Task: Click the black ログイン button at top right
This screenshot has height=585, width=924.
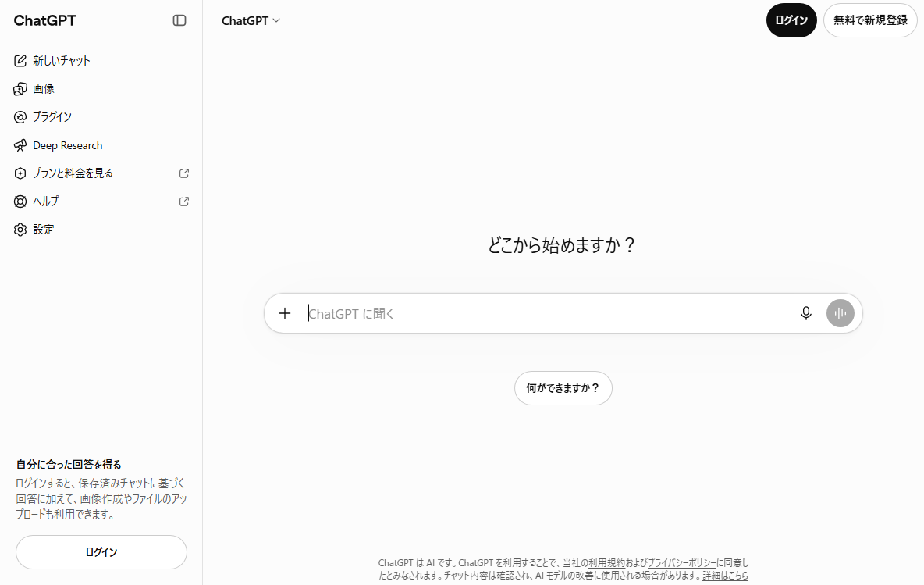Action: pyautogui.click(x=791, y=20)
